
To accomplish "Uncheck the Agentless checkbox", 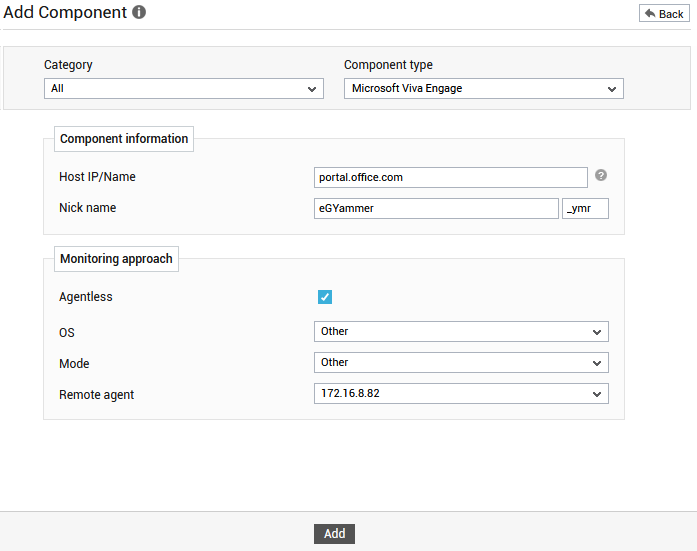I will click(x=325, y=297).
